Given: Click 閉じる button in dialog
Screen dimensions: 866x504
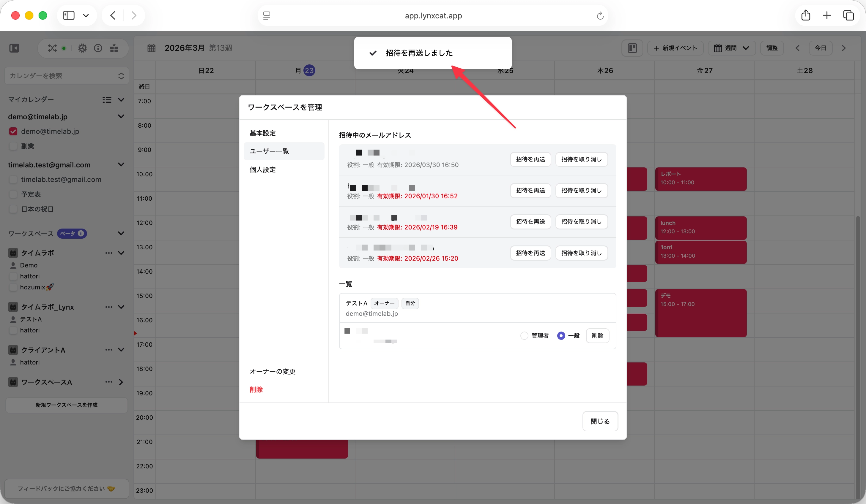Looking at the screenshot, I should [600, 421].
